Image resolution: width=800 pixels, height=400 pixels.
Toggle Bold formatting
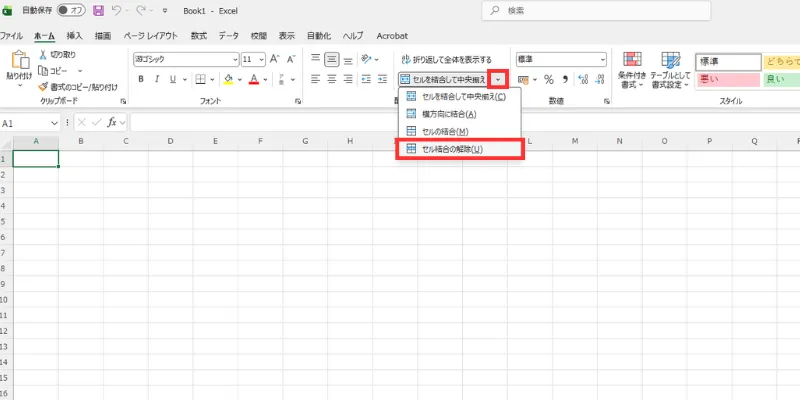[141, 79]
